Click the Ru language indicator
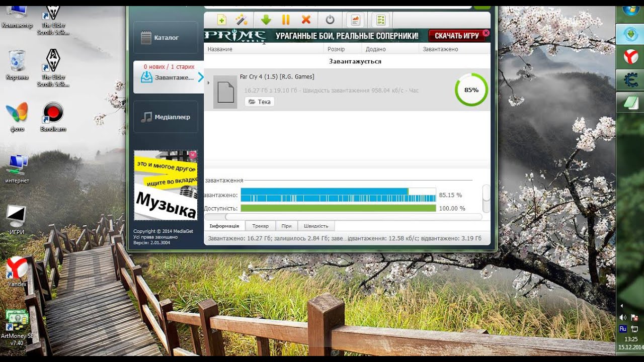Viewport: 644px width, 362px height. [x=623, y=328]
